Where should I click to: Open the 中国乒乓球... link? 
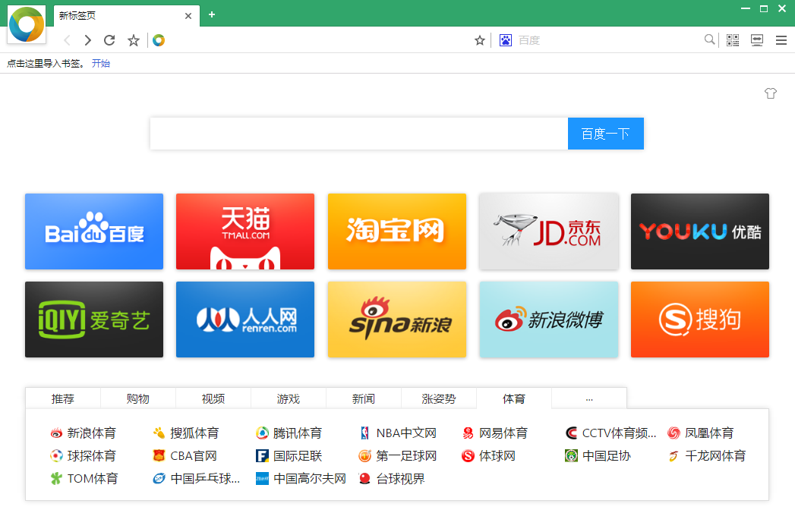pos(197,479)
